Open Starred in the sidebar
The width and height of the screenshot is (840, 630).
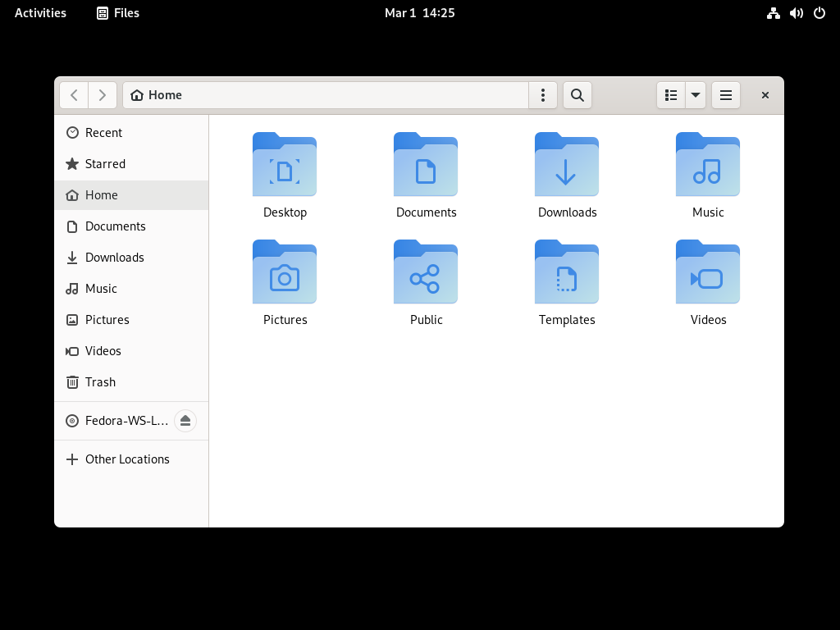[131, 164]
